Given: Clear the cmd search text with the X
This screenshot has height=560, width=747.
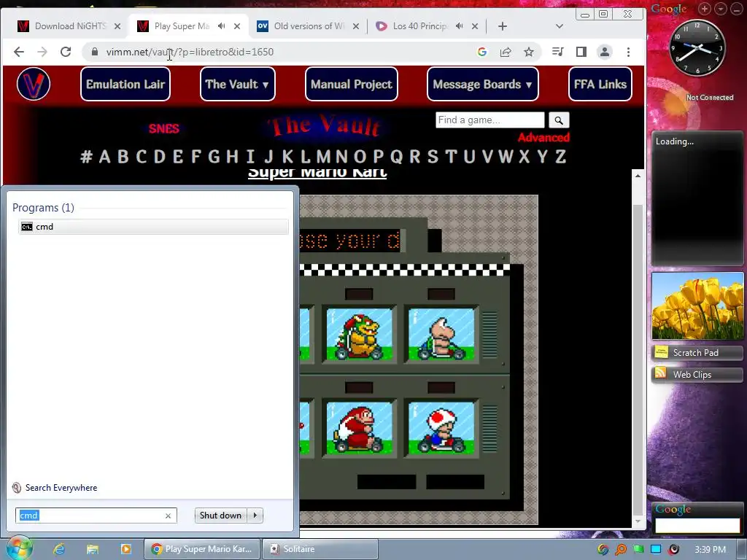Looking at the screenshot, I should pos(168,516).
